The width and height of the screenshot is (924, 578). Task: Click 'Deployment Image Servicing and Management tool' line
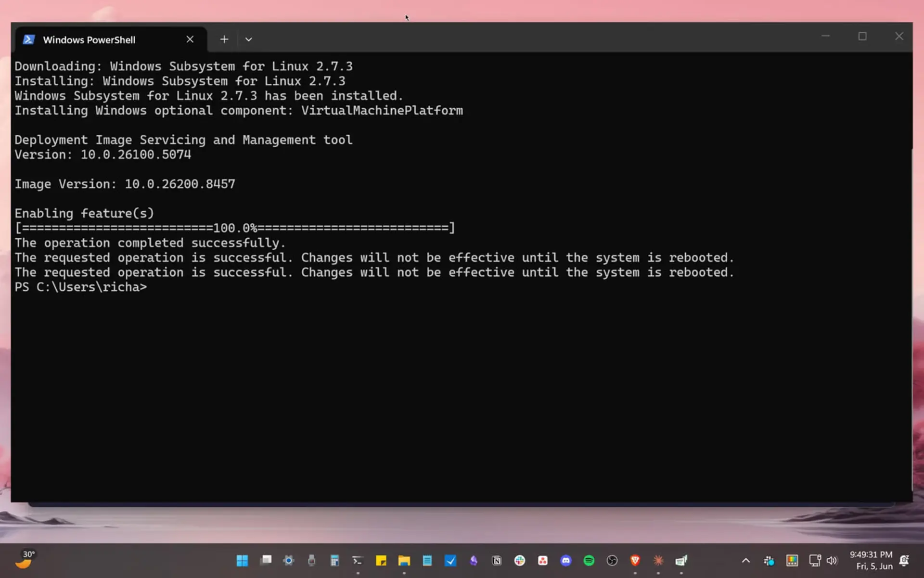[x=183, y=140]
